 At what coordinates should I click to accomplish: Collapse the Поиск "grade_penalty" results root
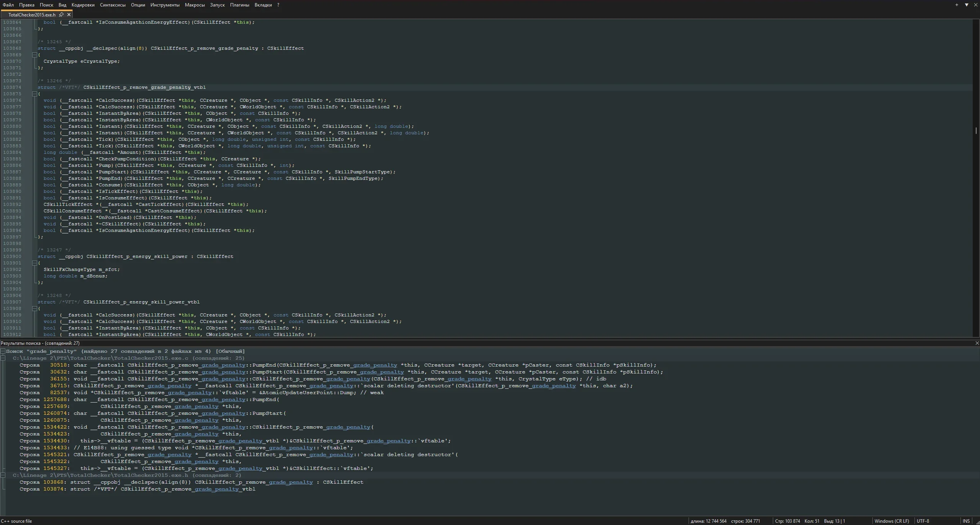(x=3, y=351)
